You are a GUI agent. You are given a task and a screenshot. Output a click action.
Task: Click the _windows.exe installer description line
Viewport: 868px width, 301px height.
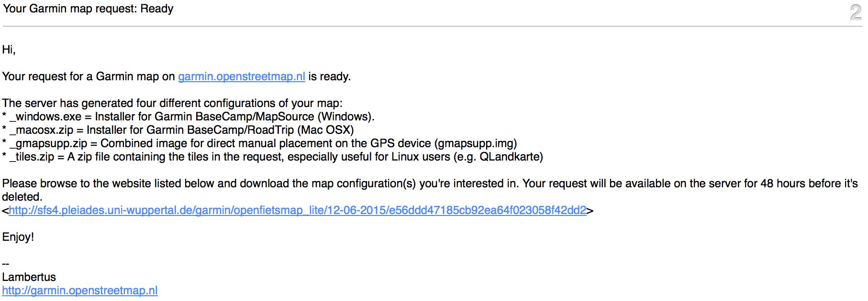tap(189, 117)
